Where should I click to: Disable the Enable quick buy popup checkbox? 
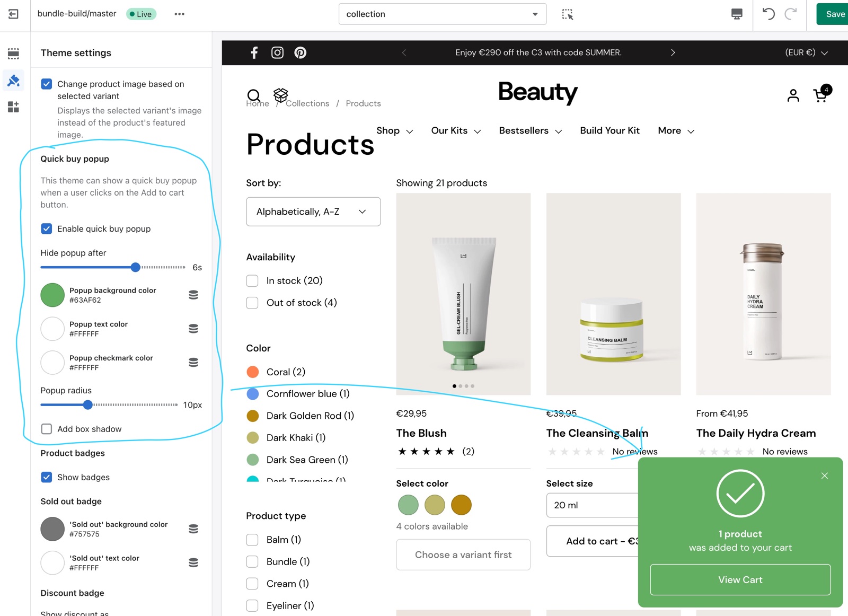(x=47, y=228)
